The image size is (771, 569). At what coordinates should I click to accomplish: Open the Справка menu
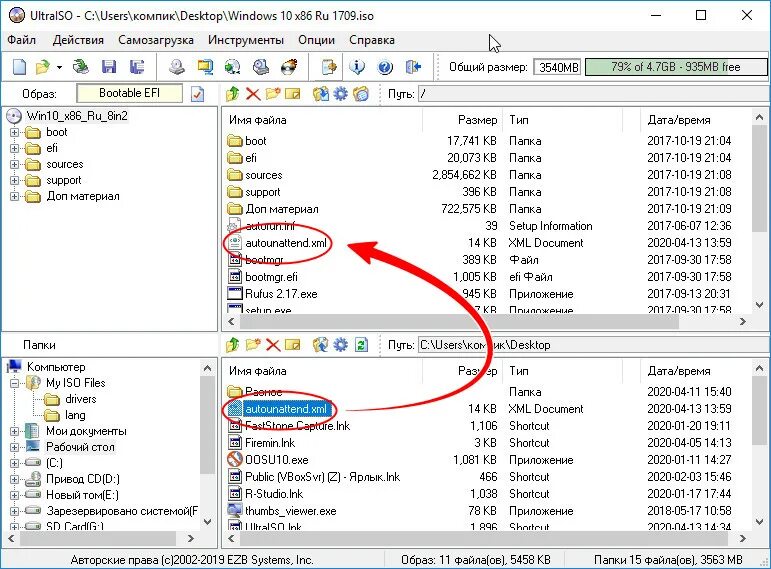click(372, 40)
